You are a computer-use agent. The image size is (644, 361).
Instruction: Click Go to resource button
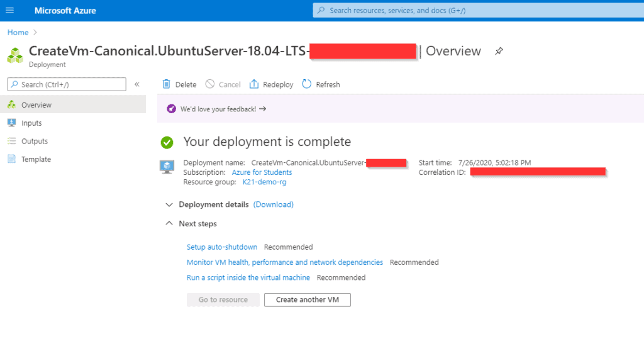coord(223,300)
